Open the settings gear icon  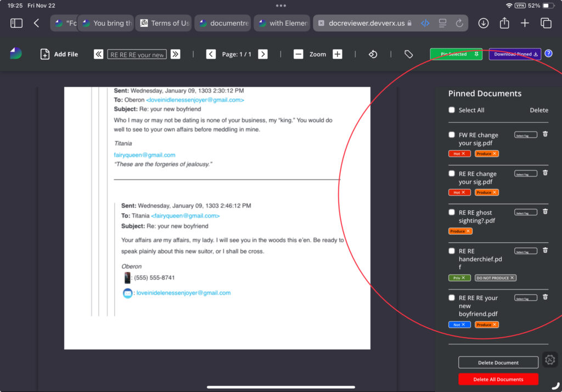pyautogui.click(x=550, y=360)
